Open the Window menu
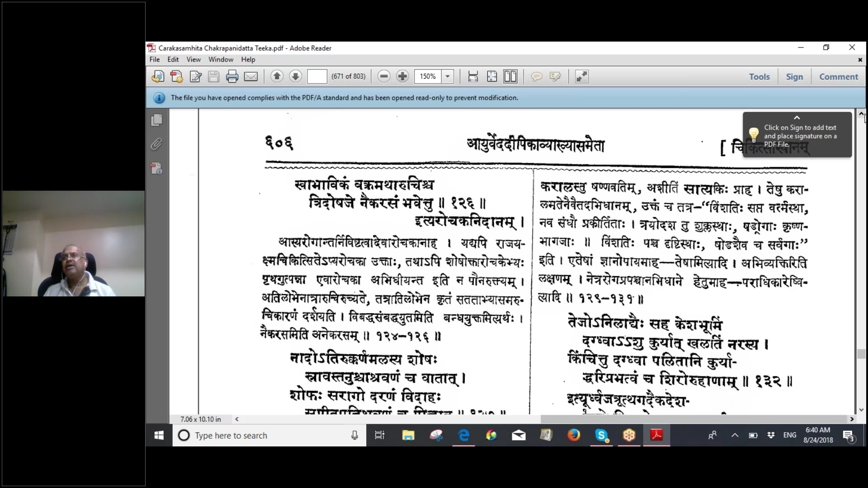 (221, 59)
